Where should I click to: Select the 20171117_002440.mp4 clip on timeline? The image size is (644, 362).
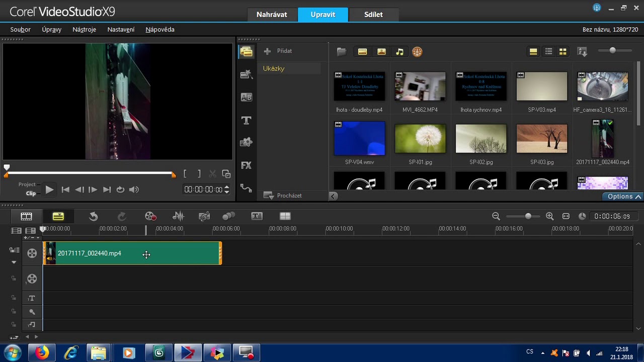point(132,253)
